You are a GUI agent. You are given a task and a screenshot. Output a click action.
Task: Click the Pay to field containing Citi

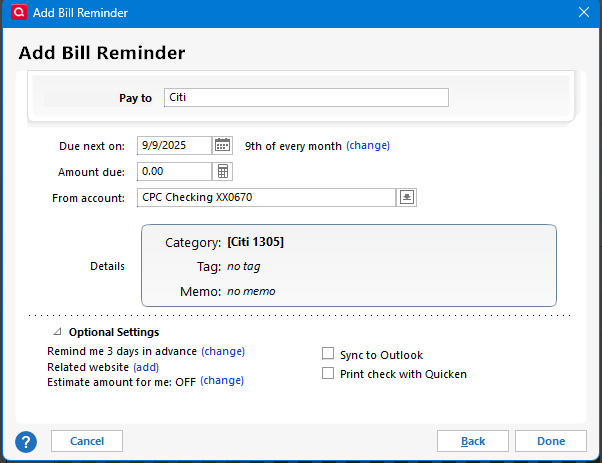point(306,98)
